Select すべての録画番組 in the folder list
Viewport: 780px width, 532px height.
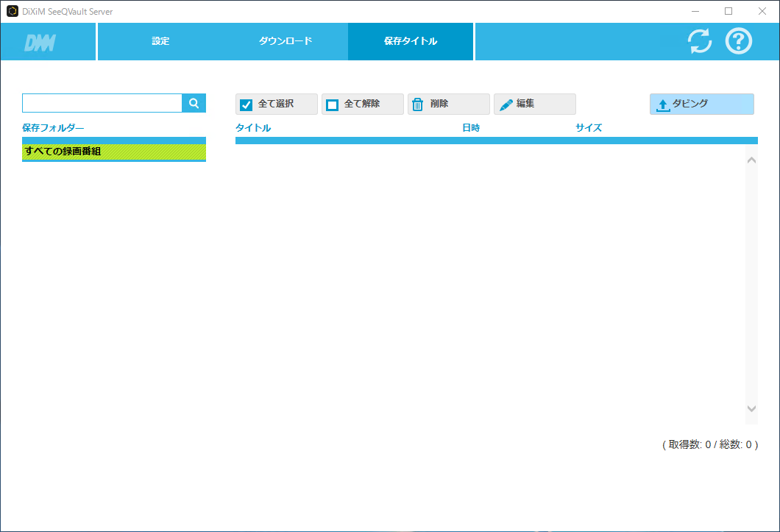pos(113,149)
